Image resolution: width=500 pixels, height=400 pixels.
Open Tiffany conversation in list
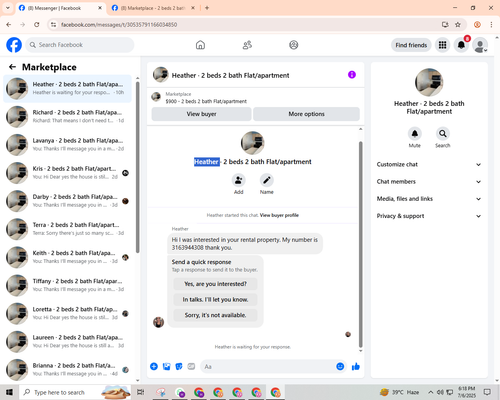[67, 285]
